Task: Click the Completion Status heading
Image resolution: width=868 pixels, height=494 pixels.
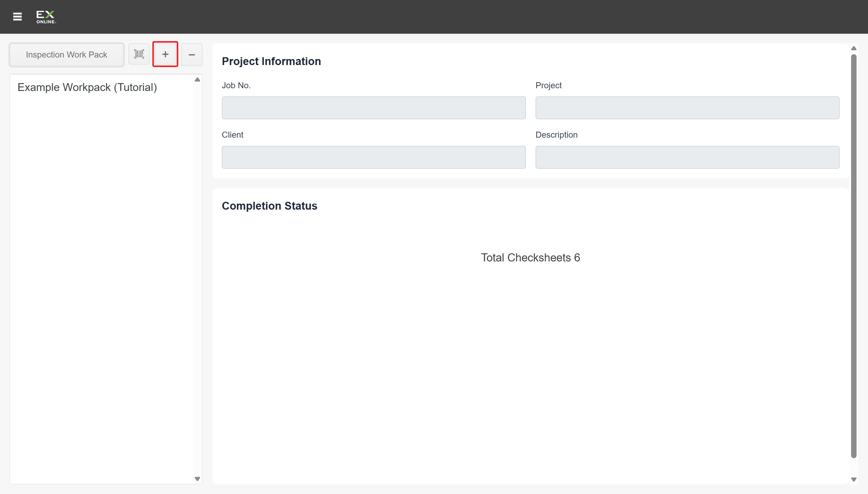Action: click(269, 206)
